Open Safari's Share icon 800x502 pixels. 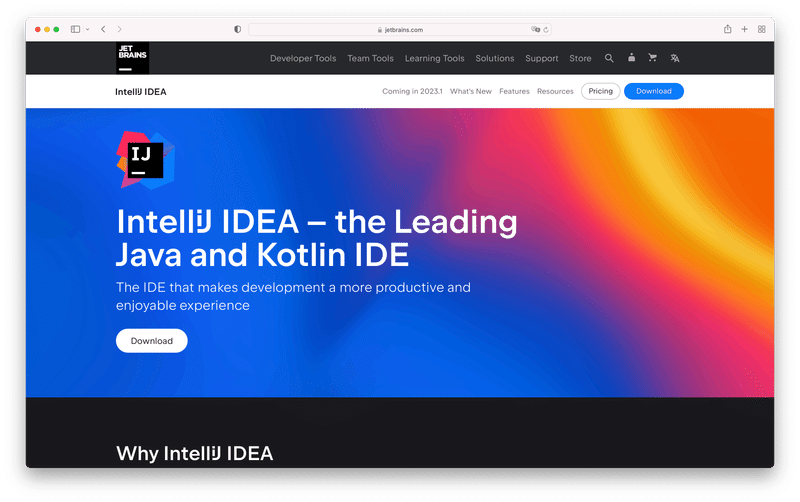728,29
